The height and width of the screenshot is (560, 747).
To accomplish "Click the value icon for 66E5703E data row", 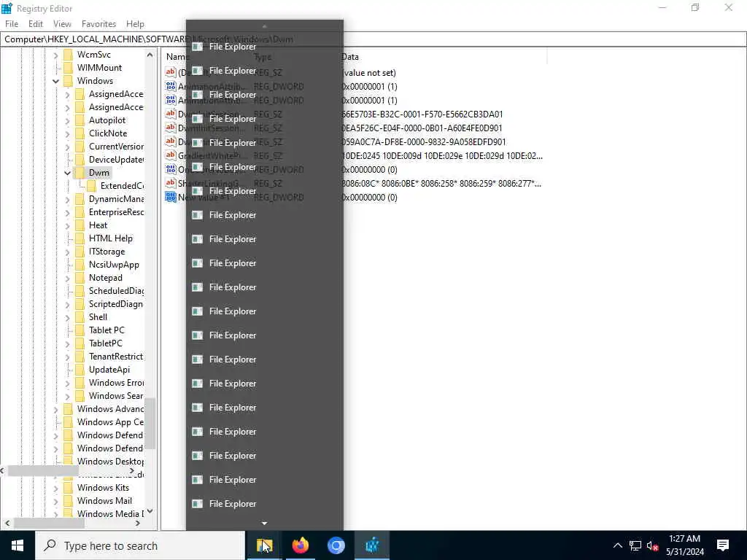I will (171, 114).
